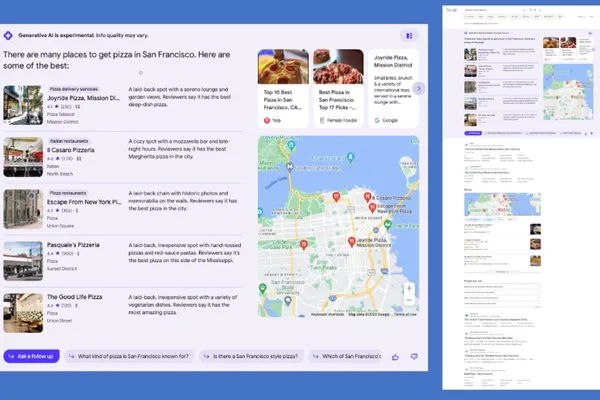This screenshot has width=600, height=400.
Task: Open Pasquale's Pizzeria listing
Action: 73,245
